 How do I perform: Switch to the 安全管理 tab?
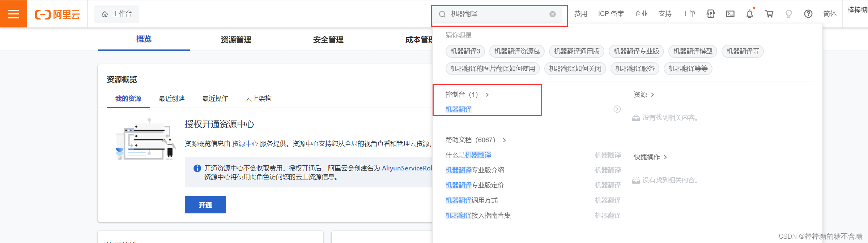click(328, 40)
